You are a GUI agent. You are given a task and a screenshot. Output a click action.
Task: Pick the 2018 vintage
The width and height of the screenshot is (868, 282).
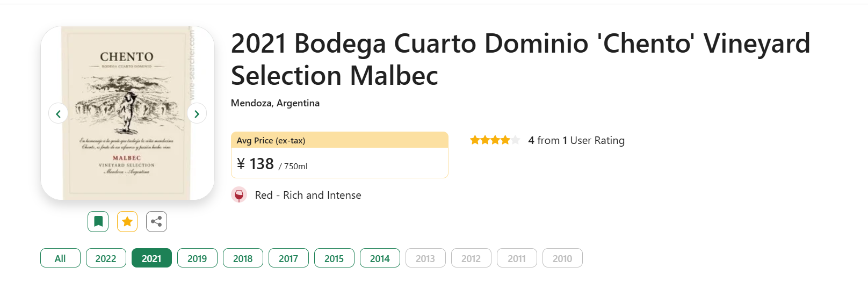(x=243, y=258)
